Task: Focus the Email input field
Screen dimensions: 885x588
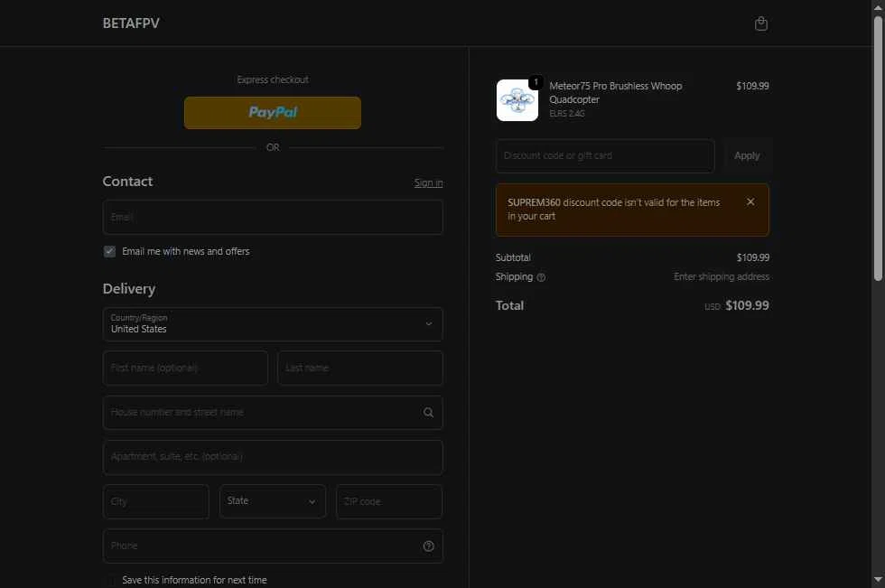Action: tap(273, 218)
